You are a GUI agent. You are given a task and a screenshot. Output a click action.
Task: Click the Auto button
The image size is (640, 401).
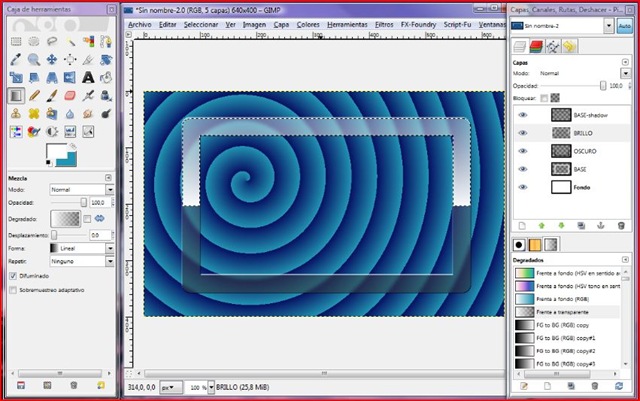coord(625,26)
